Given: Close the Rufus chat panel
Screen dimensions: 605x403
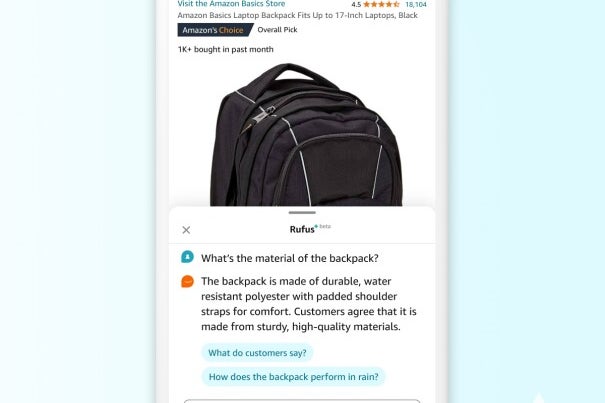Looking at the screenshot, I should coord(186,230).
